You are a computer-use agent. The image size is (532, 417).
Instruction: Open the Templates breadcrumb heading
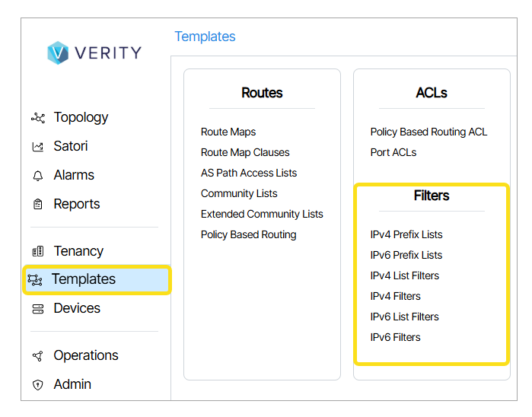(x=205, y=37)
